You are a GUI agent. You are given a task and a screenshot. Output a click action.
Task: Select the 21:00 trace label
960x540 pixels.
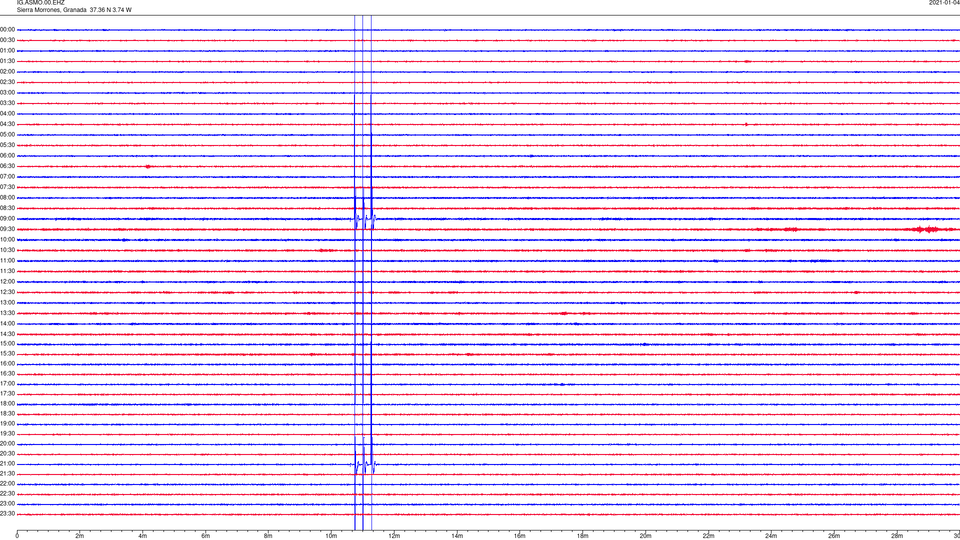tap(7, 463)
